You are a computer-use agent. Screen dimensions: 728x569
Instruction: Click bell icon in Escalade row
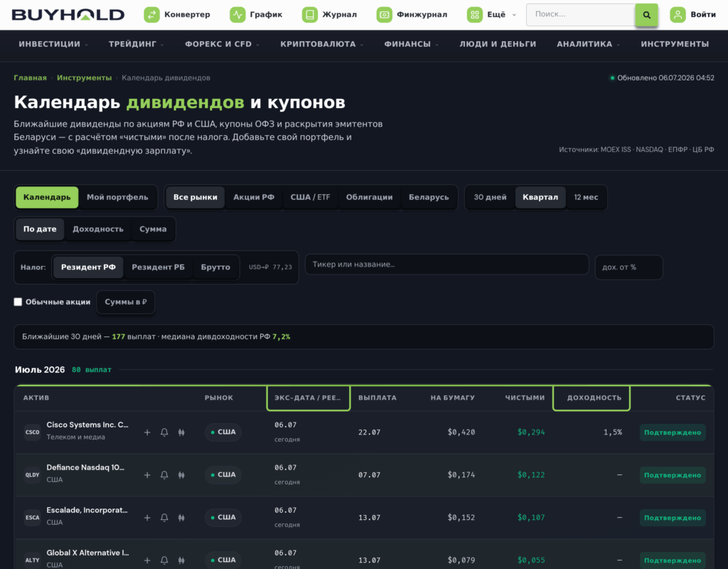164,518
